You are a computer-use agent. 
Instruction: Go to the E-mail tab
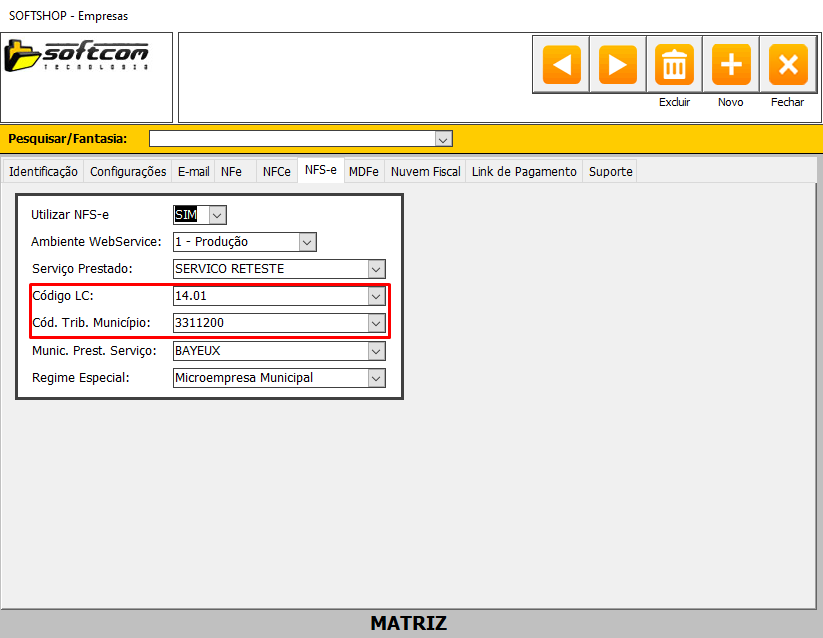[193, 172]
